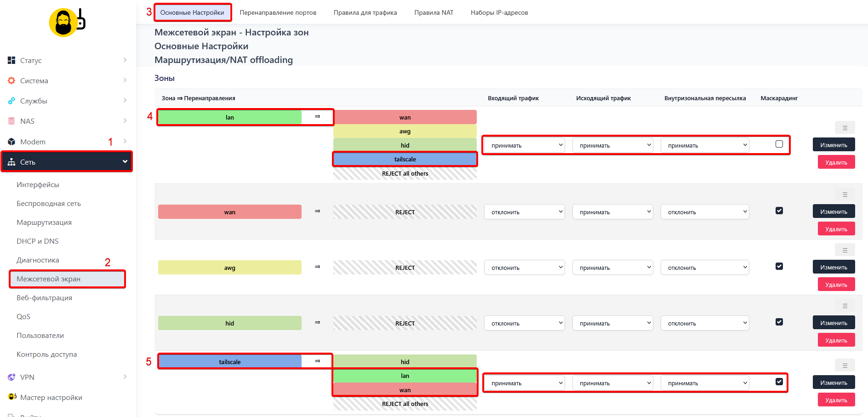Click the Мастер настройки wizard icon
868x417 pixels.
click(11, 397)
